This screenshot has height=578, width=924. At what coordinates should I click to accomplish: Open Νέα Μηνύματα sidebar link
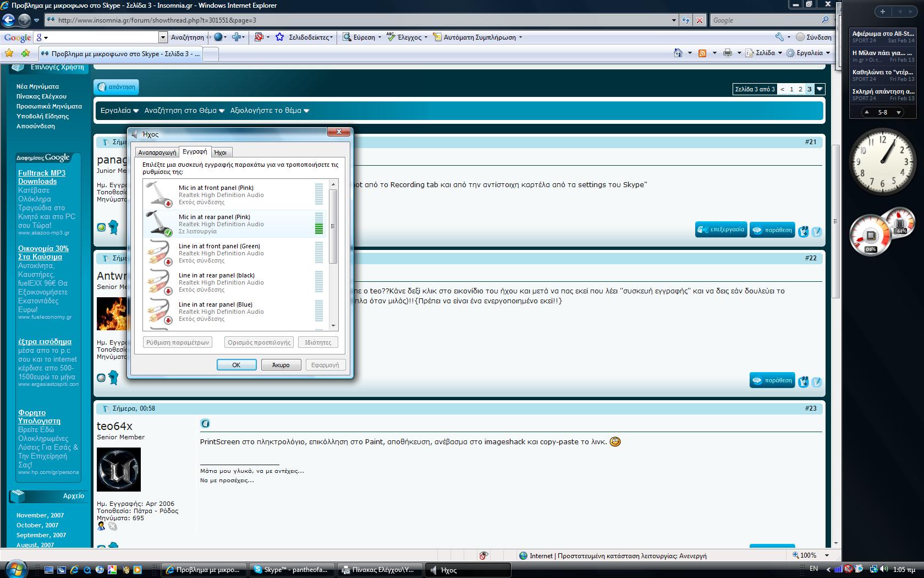pos(37,86)
